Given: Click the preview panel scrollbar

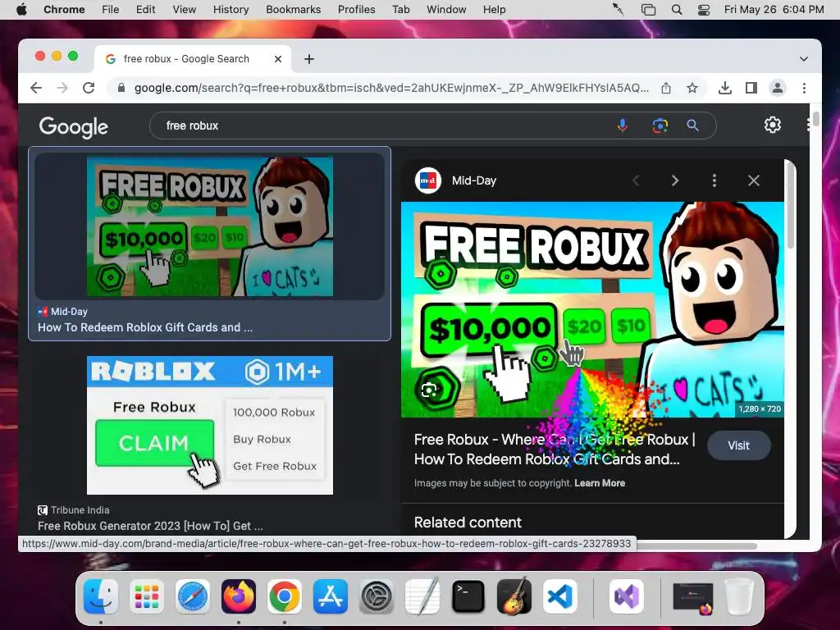Looking at the screenshot, I should coord(790,204).
